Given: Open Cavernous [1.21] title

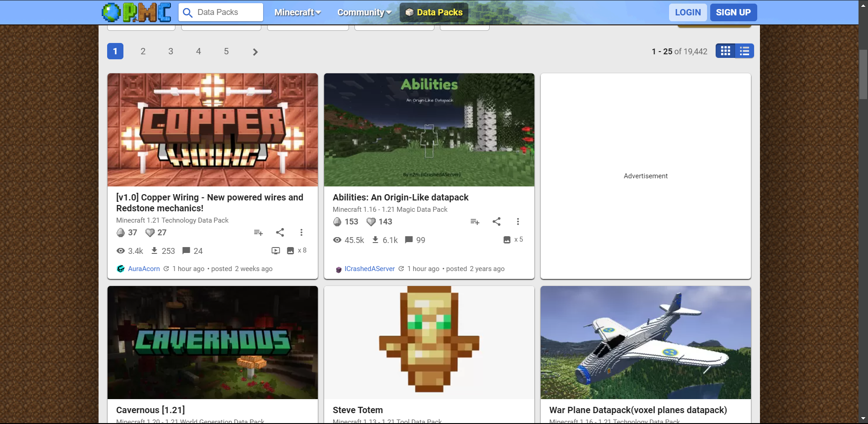Looking at the screenshot, I should click(x=151, y=410).
